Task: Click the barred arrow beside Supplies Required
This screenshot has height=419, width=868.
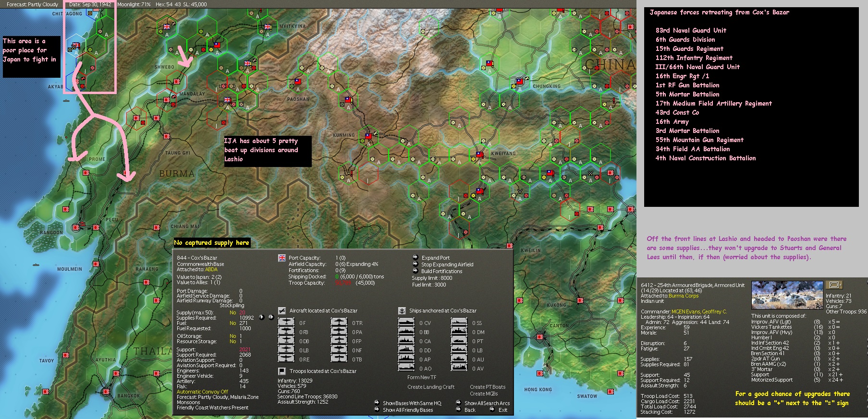Action: click(x=271, y=317)
